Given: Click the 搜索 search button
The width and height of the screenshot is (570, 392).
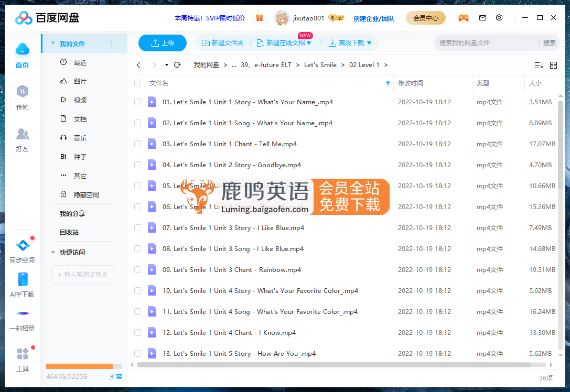Looking at the screenshot, I should tap(549, 43).
